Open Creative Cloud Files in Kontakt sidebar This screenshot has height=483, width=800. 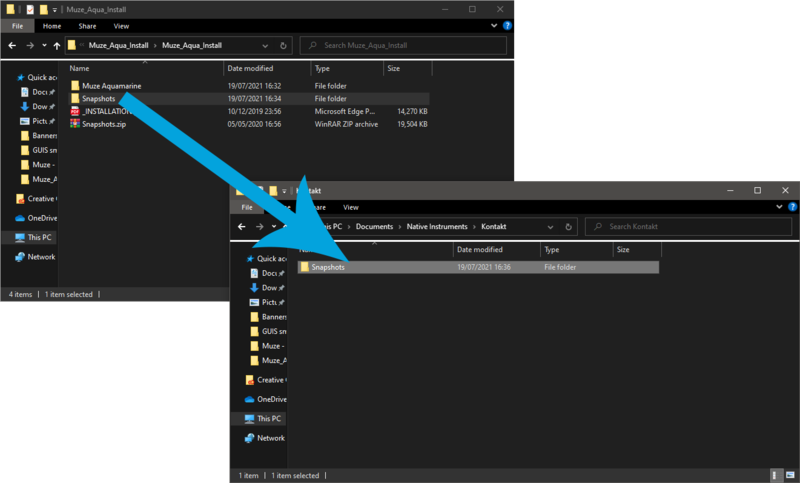coord(266,380)
